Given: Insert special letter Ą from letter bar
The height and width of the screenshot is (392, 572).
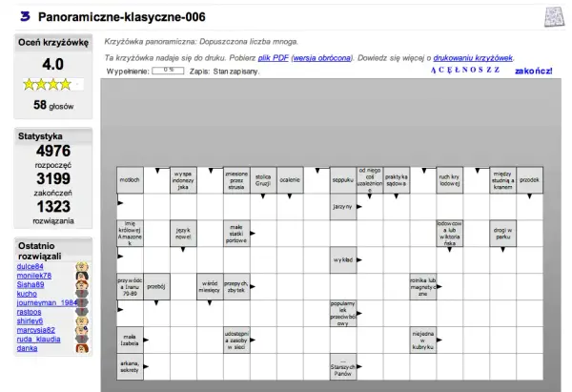Looking at the screenshot, I should 433,70.
